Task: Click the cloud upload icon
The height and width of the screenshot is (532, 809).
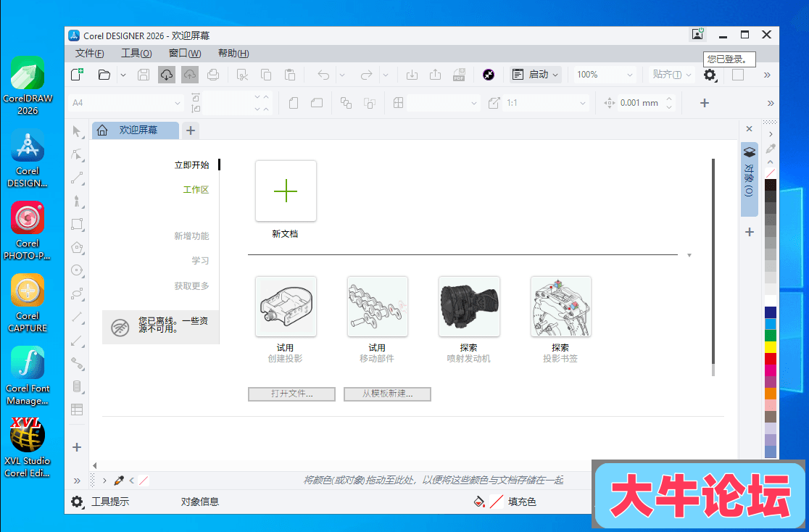Action: tap(190, 75)
